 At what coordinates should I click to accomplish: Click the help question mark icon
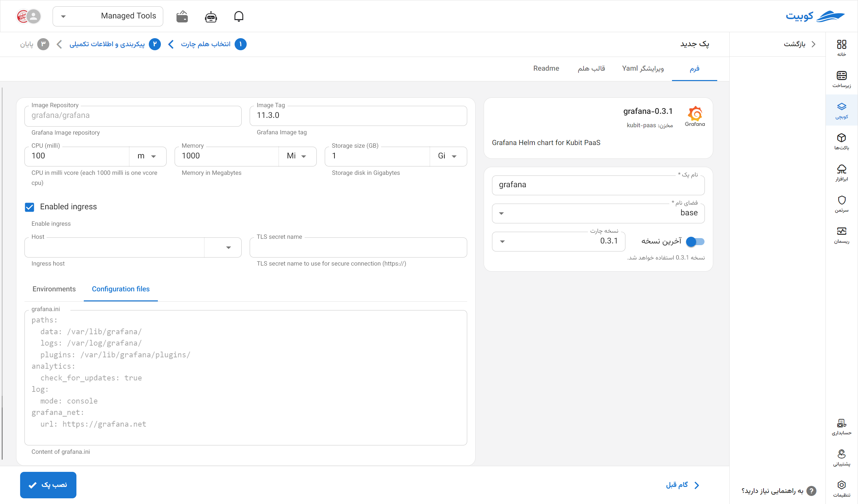tap(812, 491)
